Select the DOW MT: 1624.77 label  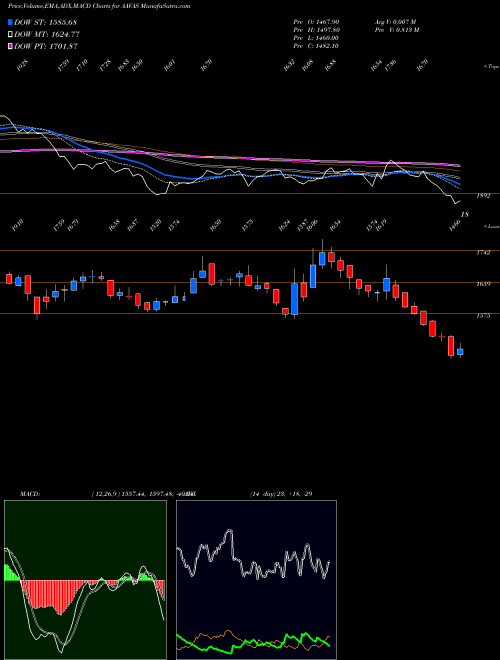coord(47,34)
